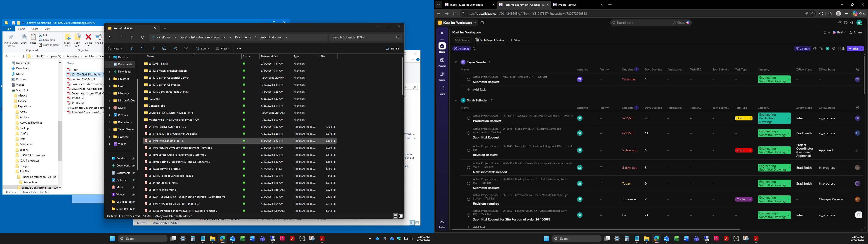868x244 pixels.
Task: Click green Category tag on Tayler's Submittal Request
Action: (x=774, y=80)
